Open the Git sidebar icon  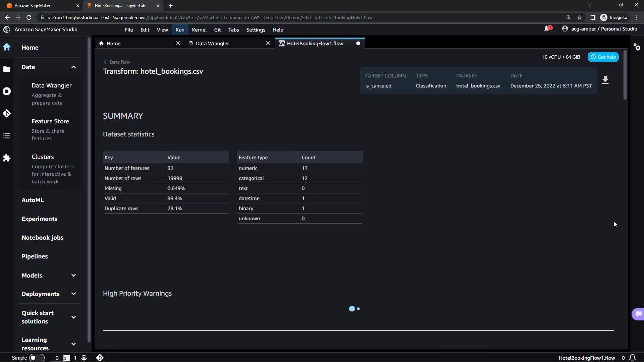point(7,113)
